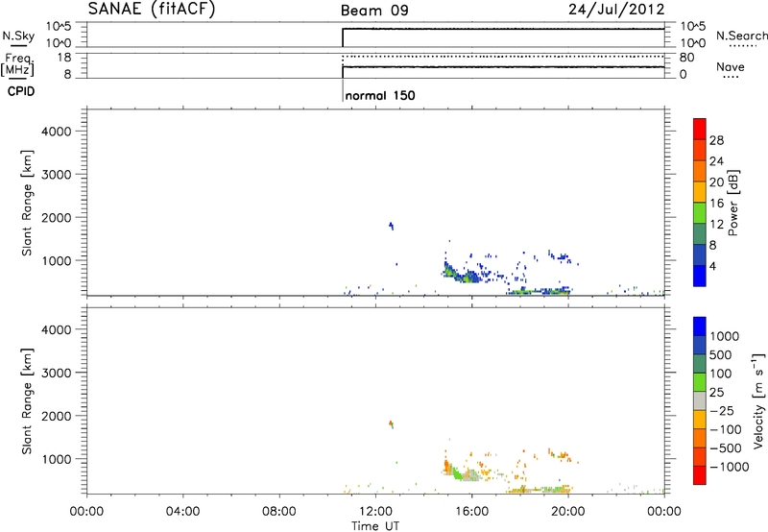Image resolution: width=768 pixels, height=532 pixels.
Task: Click the '4000' tick of the power panel
Action: [57, 132]
